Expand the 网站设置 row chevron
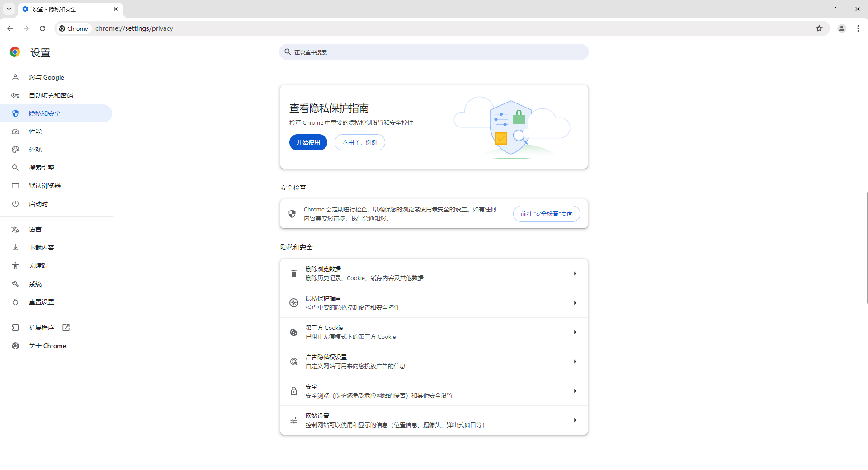The height and width of the screenshot is (470, 868). [x=575, y=420]
